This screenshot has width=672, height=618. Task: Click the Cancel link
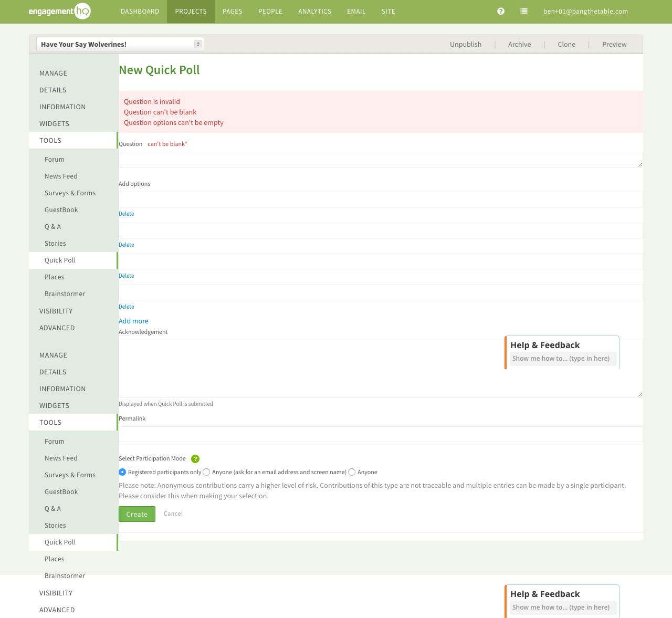coord(173,514)
